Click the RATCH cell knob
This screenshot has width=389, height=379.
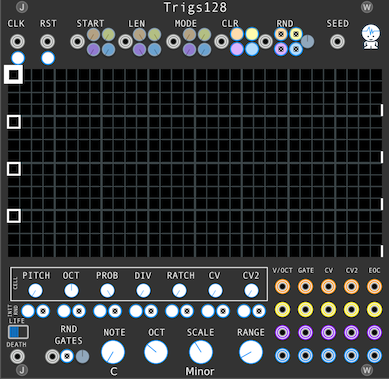coord(179,291)
